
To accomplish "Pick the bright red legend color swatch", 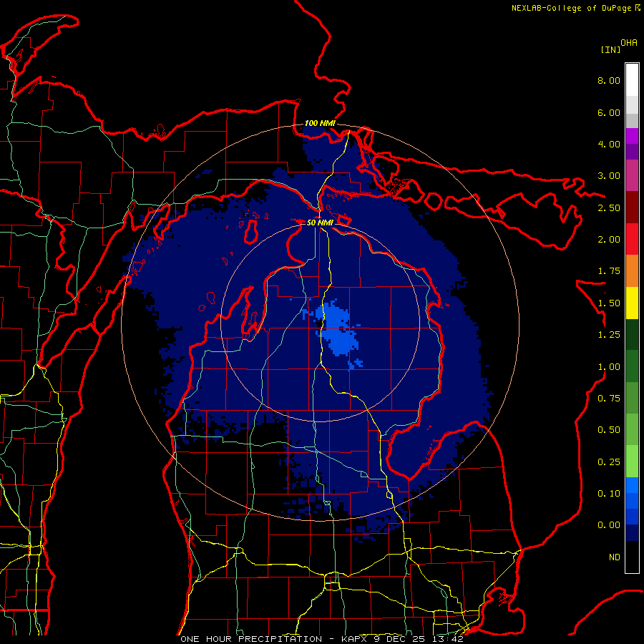I will (x=632, y=239).
